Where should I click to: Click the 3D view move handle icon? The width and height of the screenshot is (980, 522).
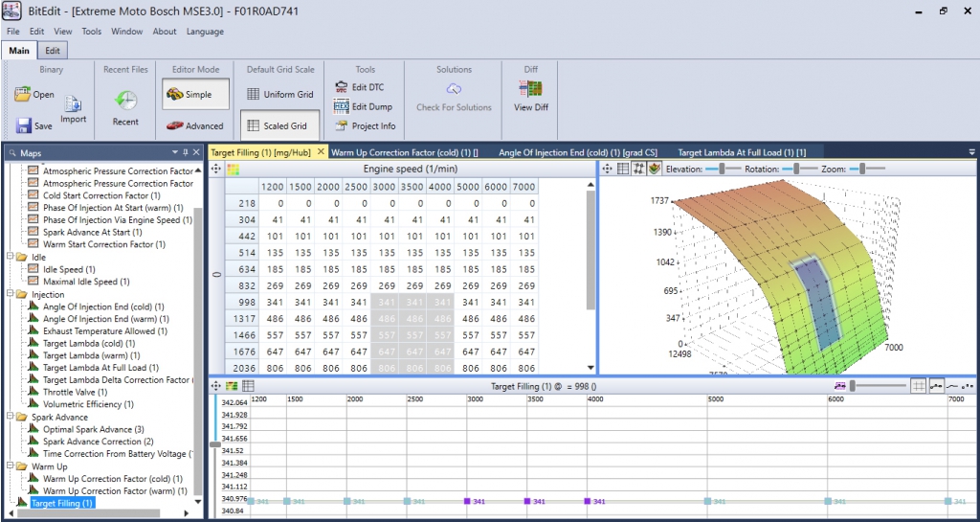(x=607, y=169)
